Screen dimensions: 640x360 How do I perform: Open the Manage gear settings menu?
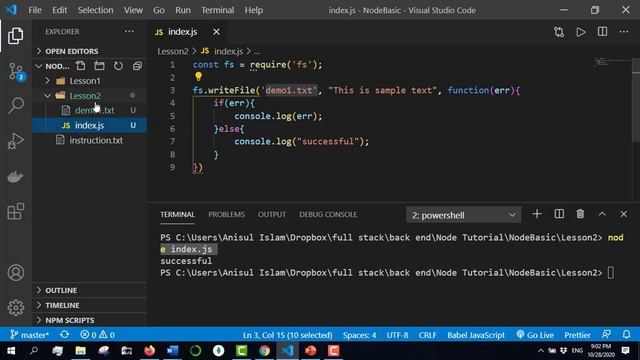tap(16, 307)
